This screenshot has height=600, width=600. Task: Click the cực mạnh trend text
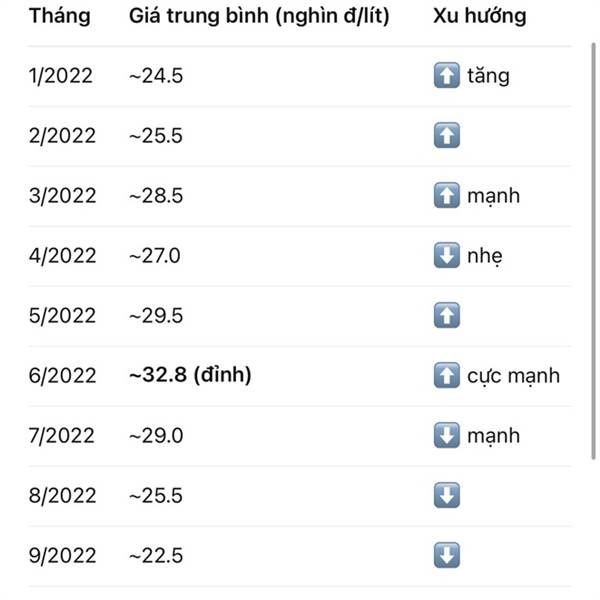point(513,376)
